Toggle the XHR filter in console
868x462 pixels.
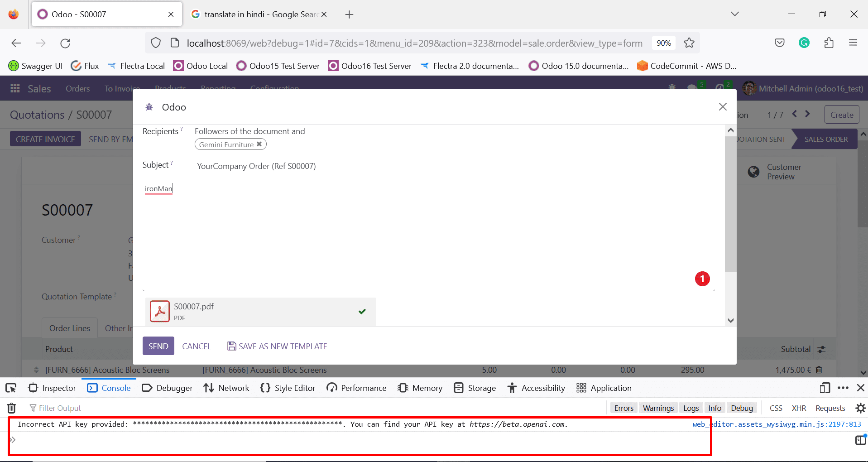coord(799,408)
